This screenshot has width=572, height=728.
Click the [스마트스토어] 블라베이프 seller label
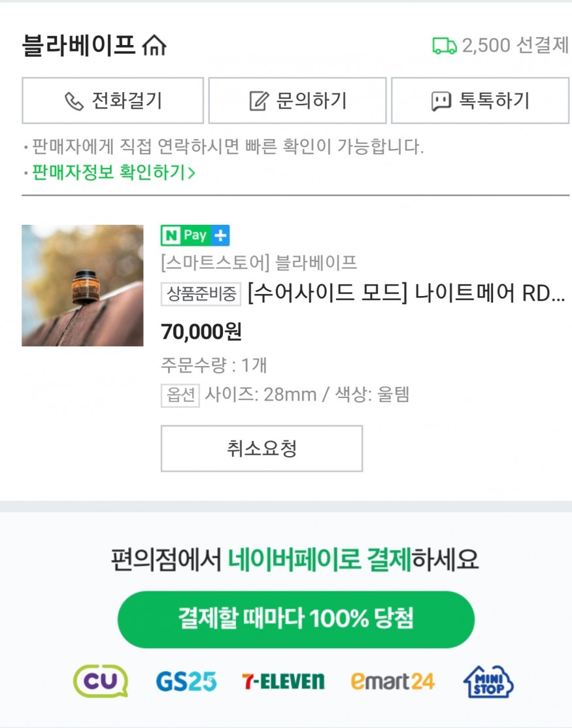pos(259,263)
